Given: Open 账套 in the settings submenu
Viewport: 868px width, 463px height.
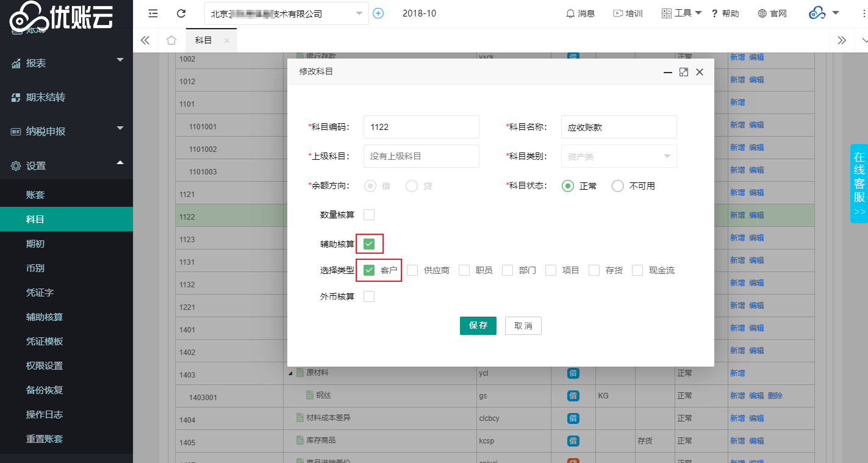Looking at the screenshot, I should [x=66, y=195].
